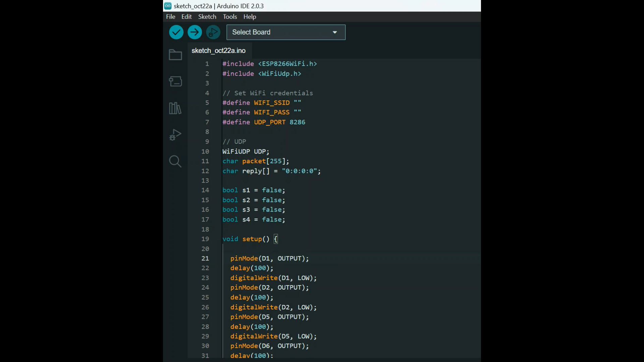644x362 pixels.
Task: Open the File menu
Action: [170, 16]
